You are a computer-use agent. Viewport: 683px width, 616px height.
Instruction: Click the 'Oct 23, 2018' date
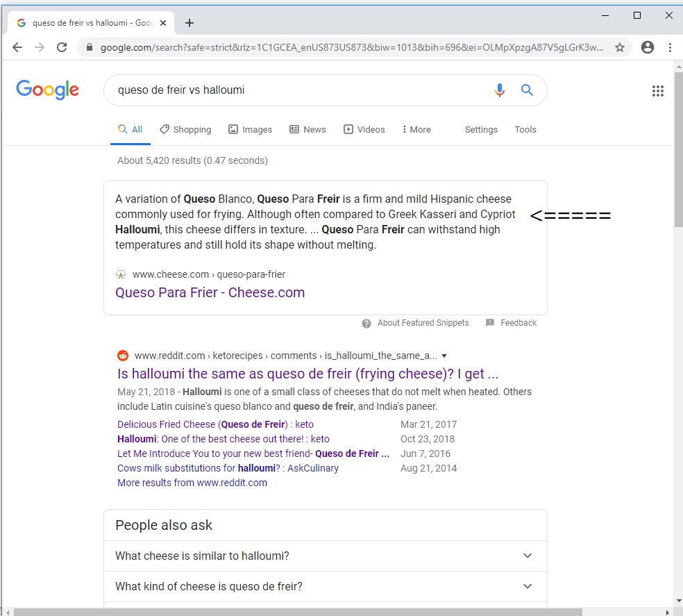[x=428, y=439]
